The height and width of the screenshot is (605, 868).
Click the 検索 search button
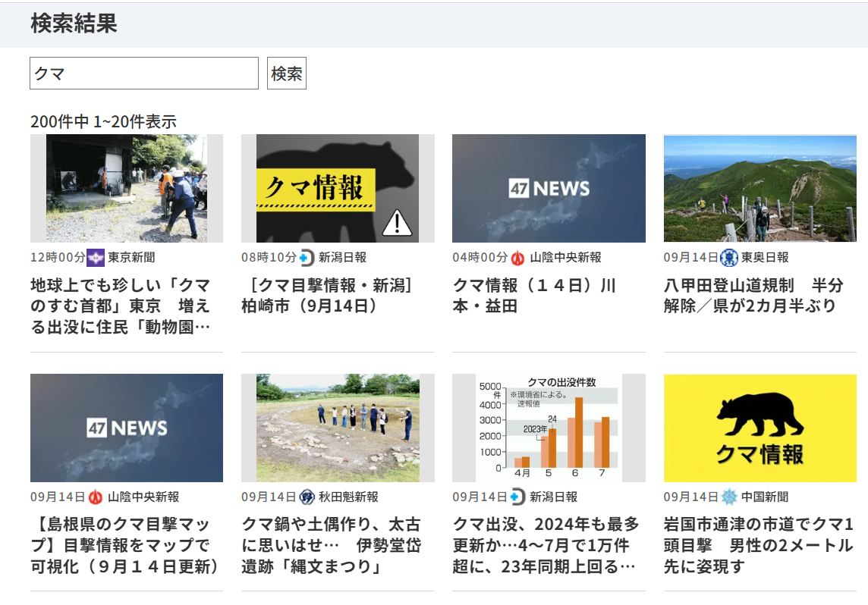(x=287, y=73)
